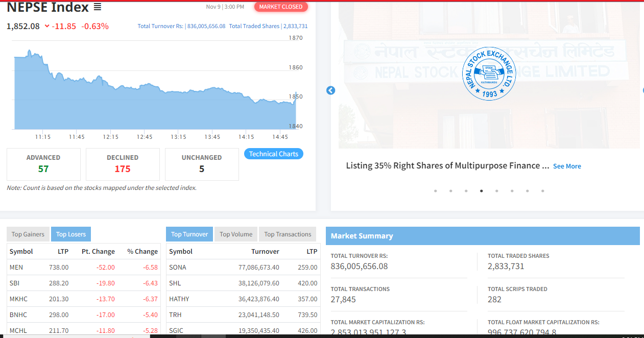Open See More for the Right Shares listing
The height and width of the screenshot is (338, 644).
567,166
